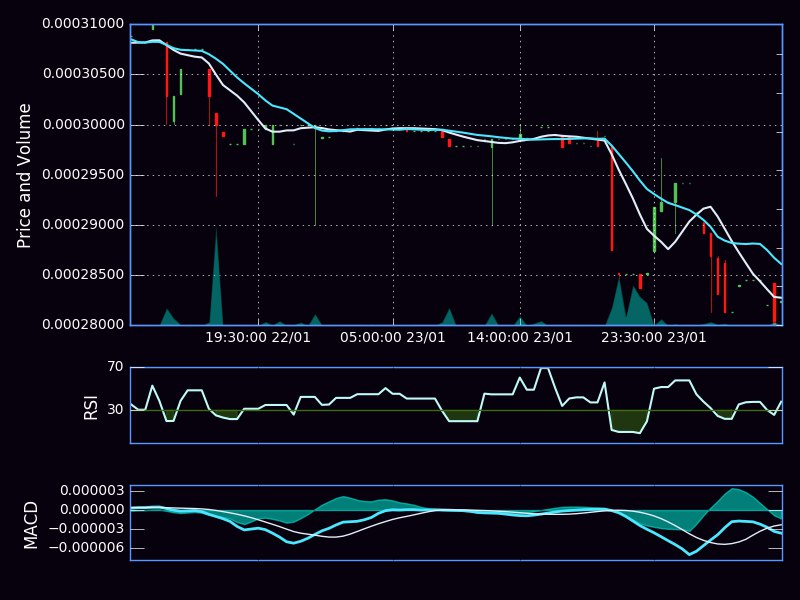Click the RSI 70 level label
800x600 pixels.
116,367
